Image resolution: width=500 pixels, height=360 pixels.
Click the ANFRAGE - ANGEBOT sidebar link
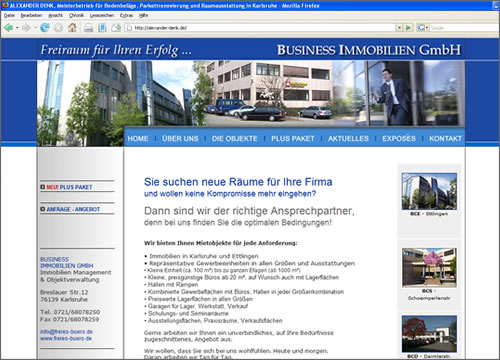(x=73, y=209)
